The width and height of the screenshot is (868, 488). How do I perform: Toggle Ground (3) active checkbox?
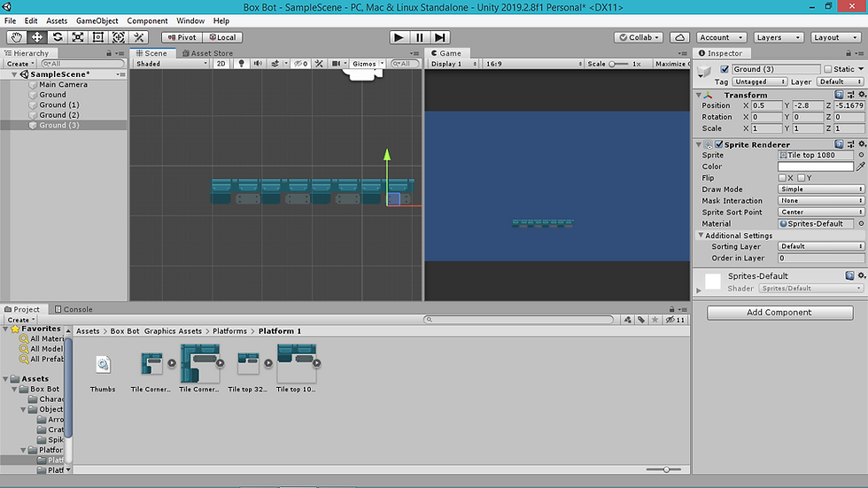click(725, 69)
